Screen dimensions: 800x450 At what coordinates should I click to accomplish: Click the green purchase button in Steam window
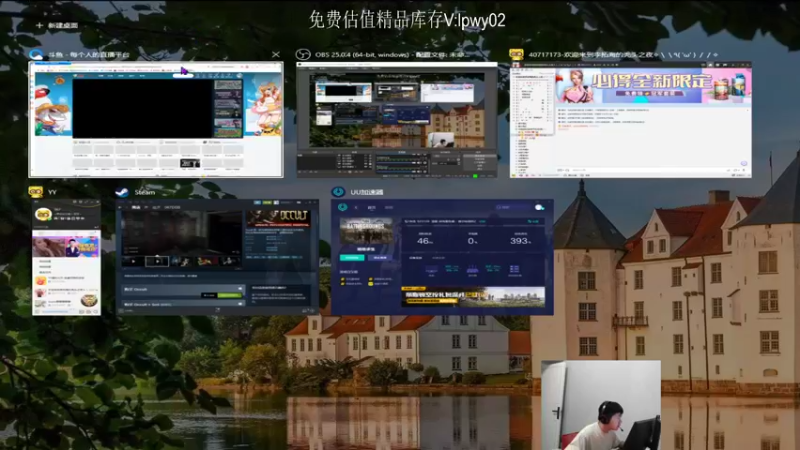229,295
